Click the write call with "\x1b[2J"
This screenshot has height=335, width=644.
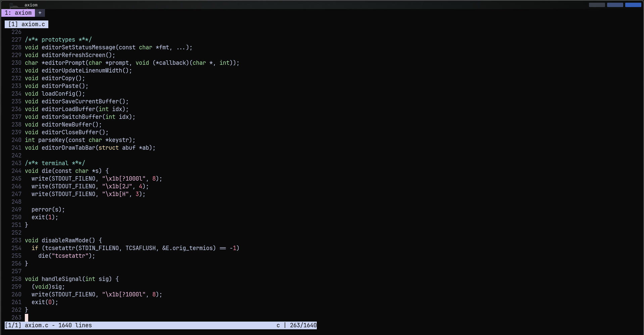coord(90,186)
